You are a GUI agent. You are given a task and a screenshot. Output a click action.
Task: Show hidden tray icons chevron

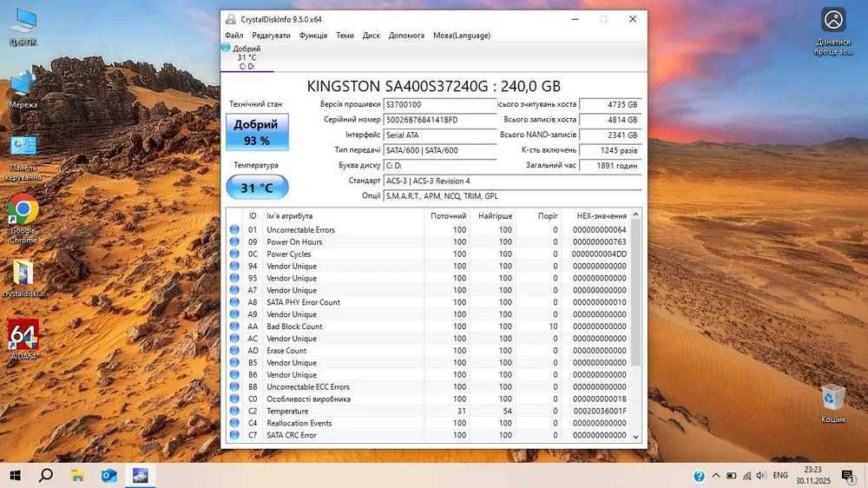pyautogui.click(x=716, y=475)
